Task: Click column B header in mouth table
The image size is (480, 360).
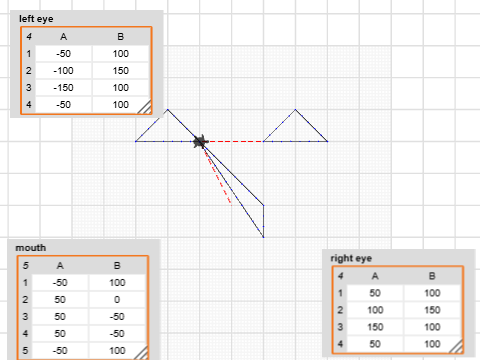Action: (x=117, y=266)
